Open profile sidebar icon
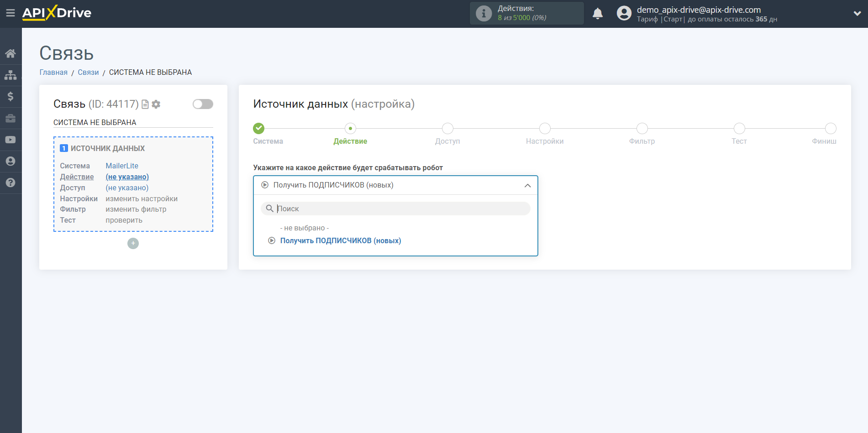The height and width of the screenshot is (433, 868). coord(11,161)
